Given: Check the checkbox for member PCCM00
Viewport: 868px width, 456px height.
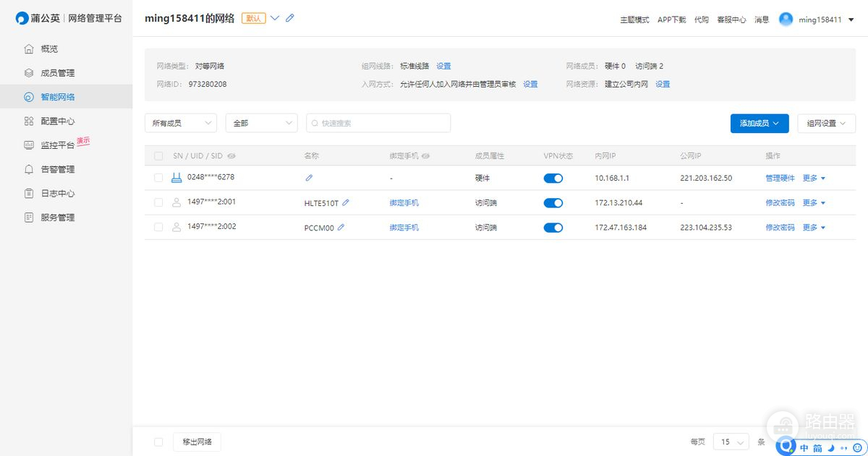Looking at the screenshot, I should (x=158, y=227).
